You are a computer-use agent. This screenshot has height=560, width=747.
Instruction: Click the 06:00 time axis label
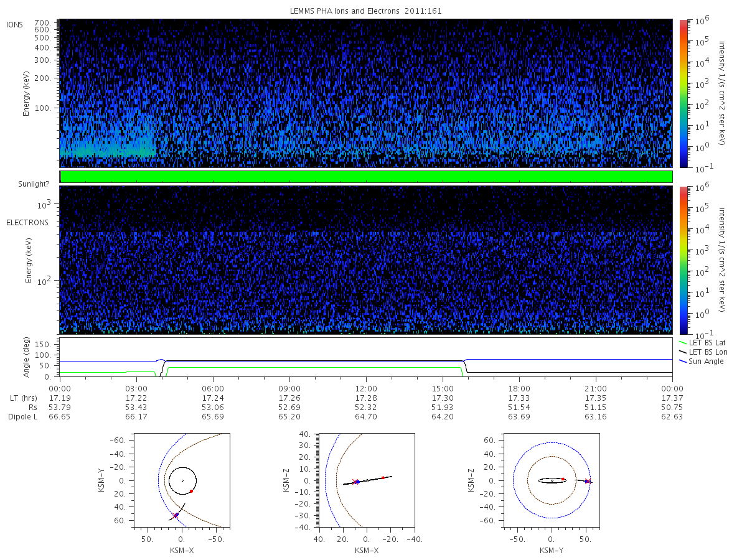coord(213,387)
